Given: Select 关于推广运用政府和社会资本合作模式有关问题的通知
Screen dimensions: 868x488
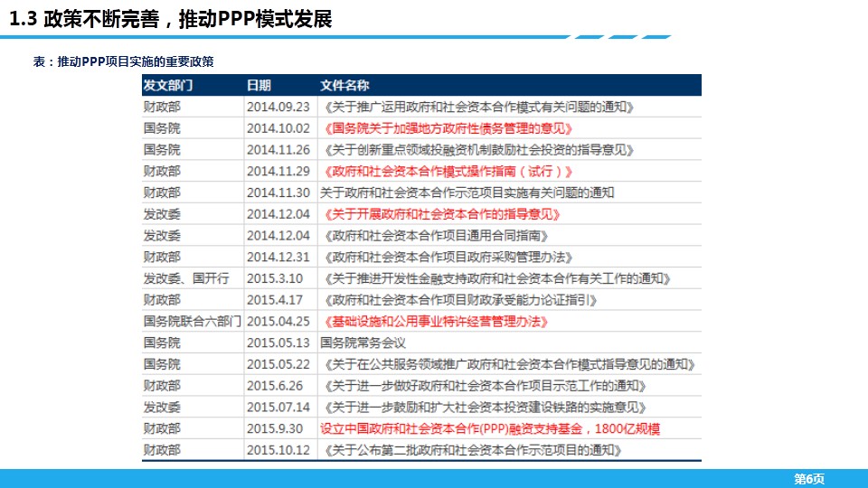Looking at the screenshot, I should (479, 107).
